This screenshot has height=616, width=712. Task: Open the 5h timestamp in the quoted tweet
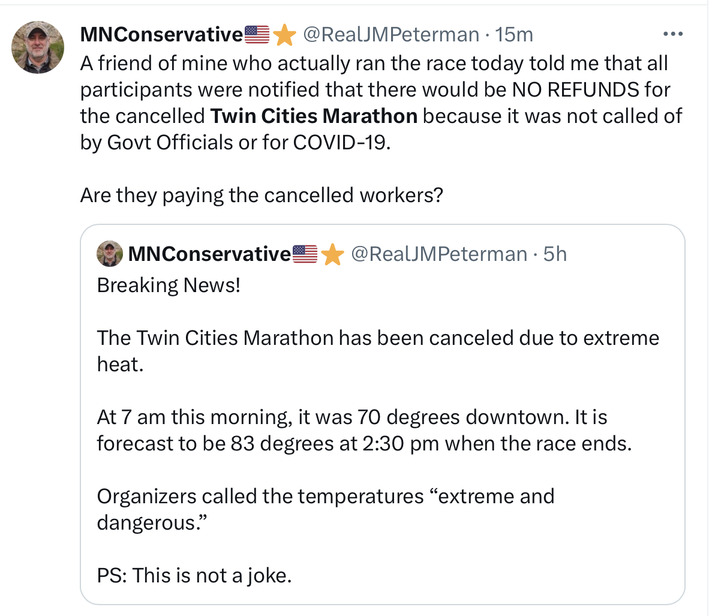(555, 254)
